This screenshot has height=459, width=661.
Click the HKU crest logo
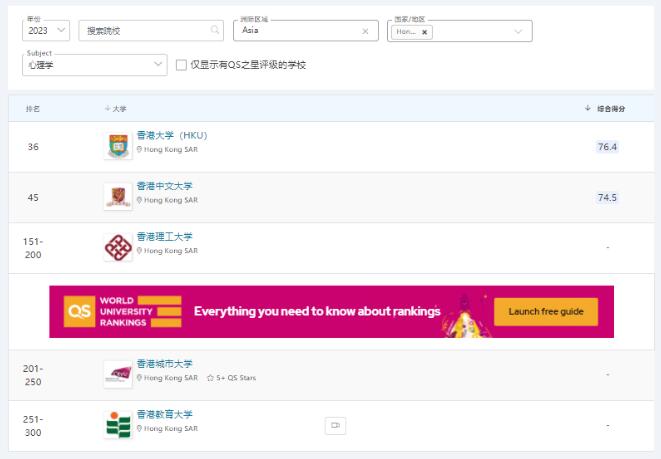[118, 145]
